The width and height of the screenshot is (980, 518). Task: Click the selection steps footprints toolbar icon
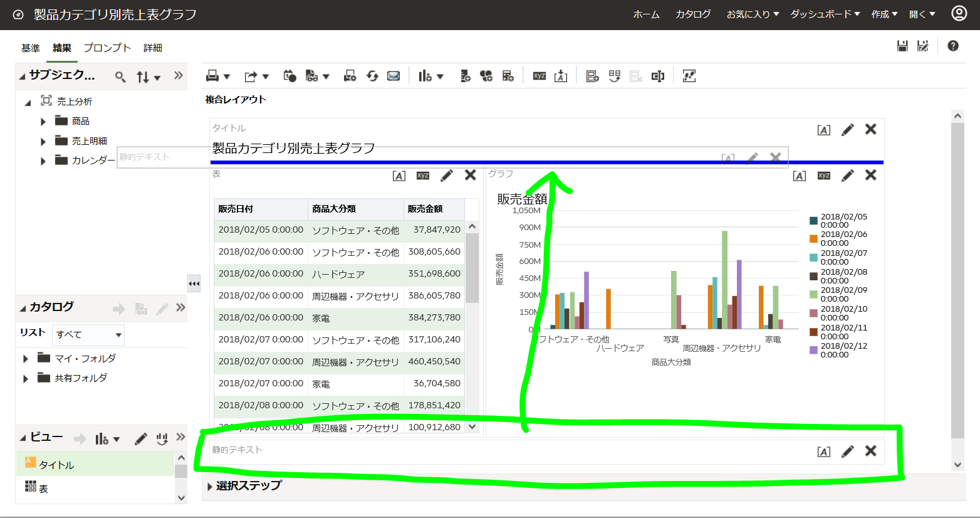[689, 76]
